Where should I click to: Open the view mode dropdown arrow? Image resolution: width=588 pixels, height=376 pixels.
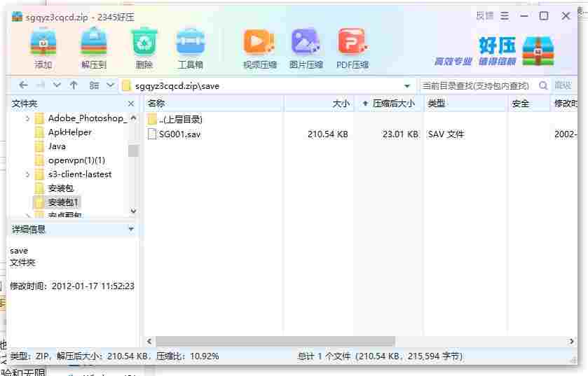tap(110, 85)
